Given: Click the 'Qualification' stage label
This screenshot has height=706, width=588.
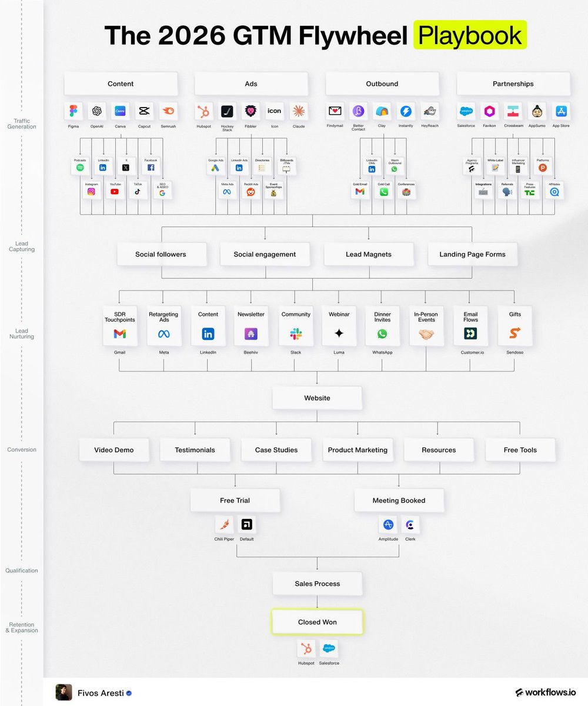Looking at the screenshot, I should 22,570.
